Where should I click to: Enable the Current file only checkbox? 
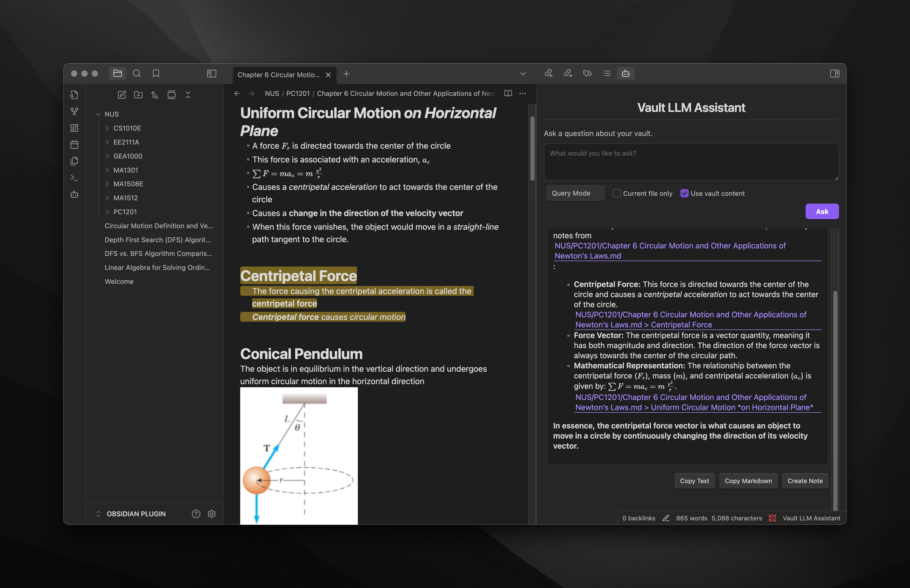point(616,193)
